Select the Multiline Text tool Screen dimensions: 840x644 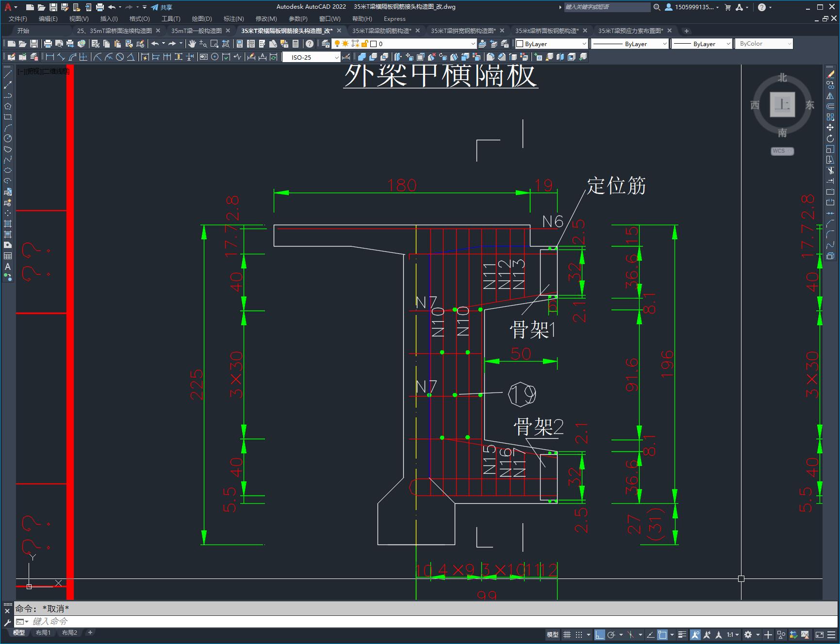pos(8,266)
